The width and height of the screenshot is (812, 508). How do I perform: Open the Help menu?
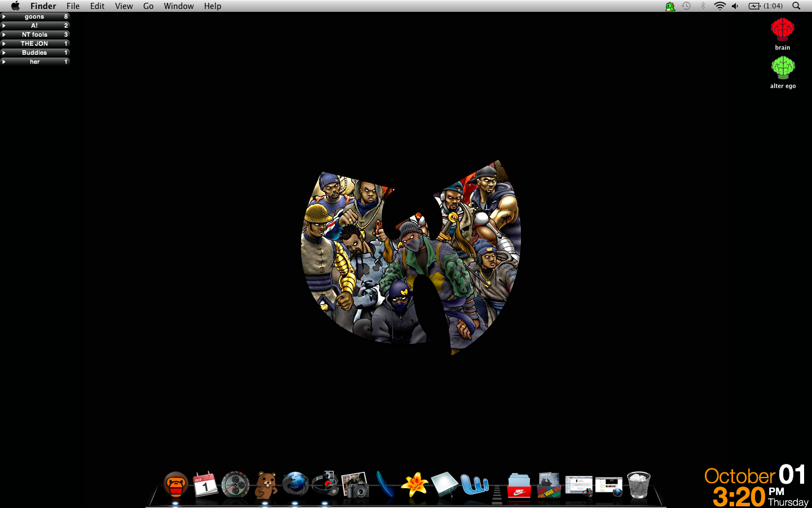[213, 6]
